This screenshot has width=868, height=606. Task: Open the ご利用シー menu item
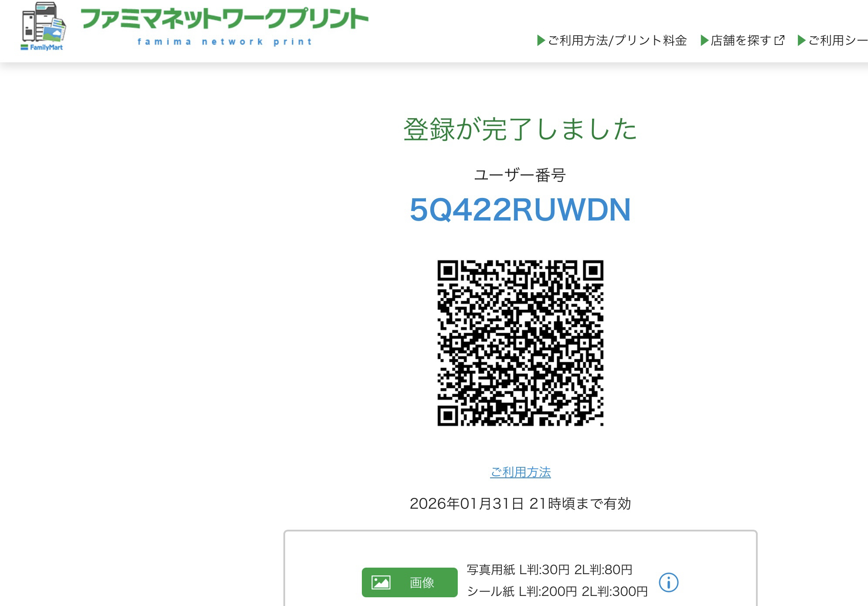click(838, 41)
